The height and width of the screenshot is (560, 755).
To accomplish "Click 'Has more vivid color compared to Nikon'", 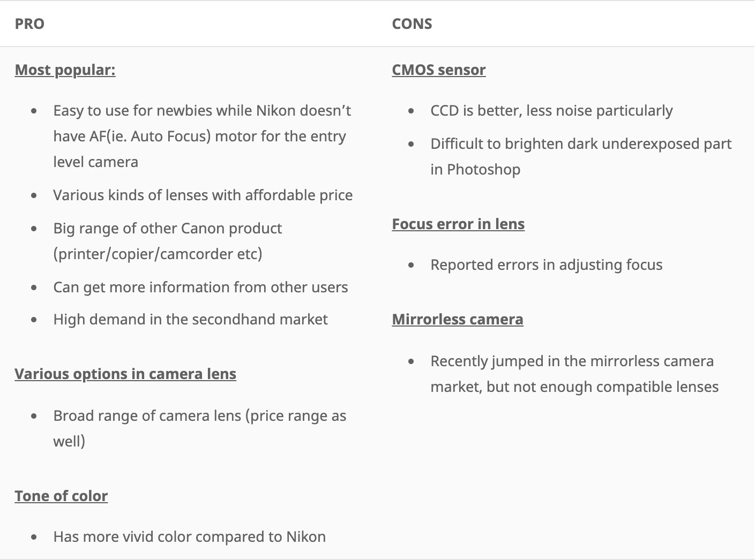I will [190, 537].
